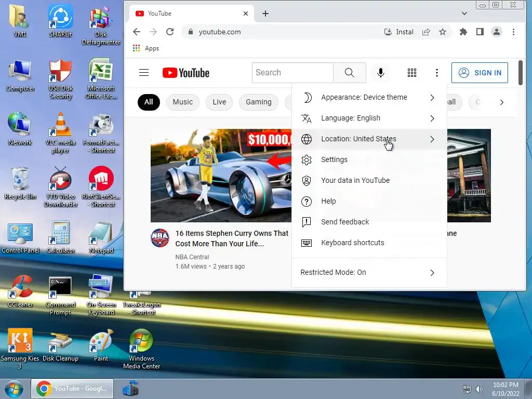Select the Paint desktop icon
The height and width of the screenshot is (399, 532).
click(x=101, y=345)
